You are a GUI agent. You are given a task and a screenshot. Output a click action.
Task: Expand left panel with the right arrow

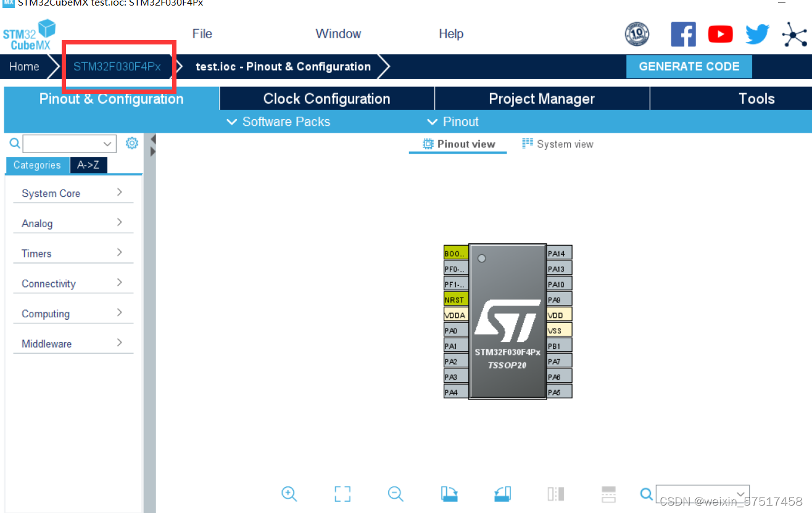tap(153, 151)
